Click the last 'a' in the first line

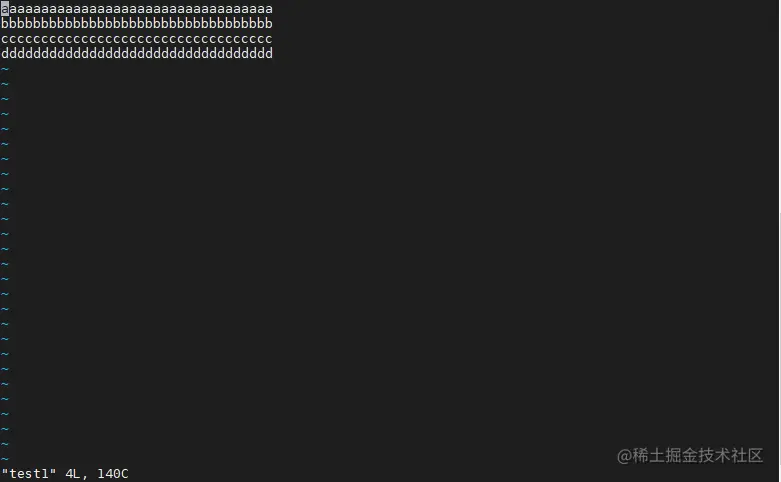point(269,9)
